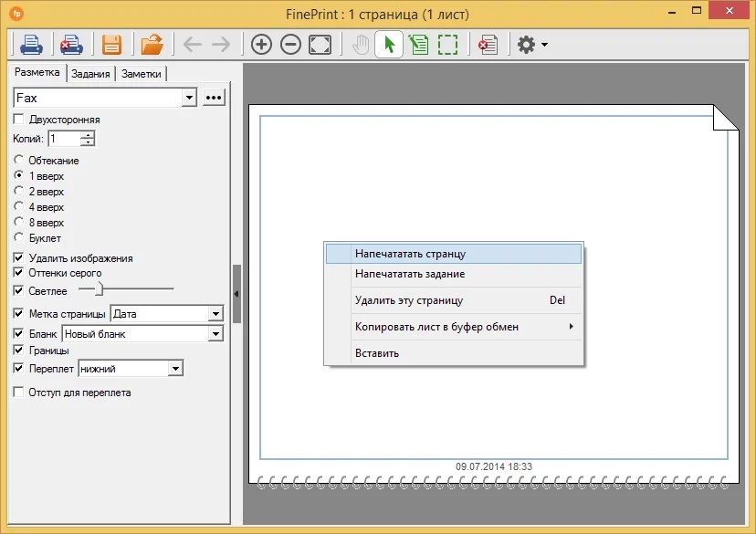Viewport: 756px width, 534px height.
Task: Enable the Двухсторонняя checkbox
Action: click(18, 120)
